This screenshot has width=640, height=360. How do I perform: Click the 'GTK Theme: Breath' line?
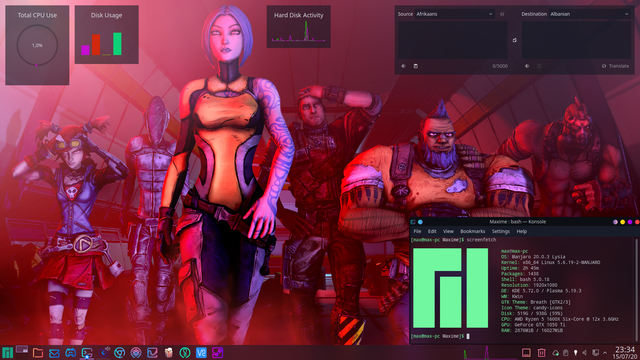[536, 302]
